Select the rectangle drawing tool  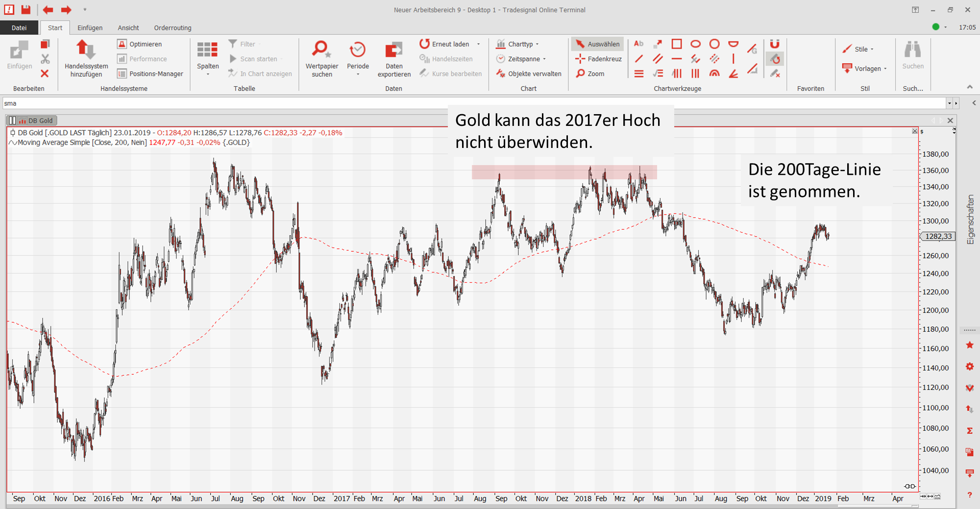[x=676, y=44]
